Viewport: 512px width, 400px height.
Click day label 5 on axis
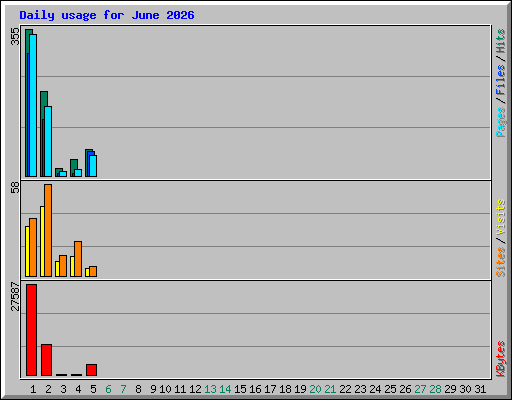coord(93,389)
